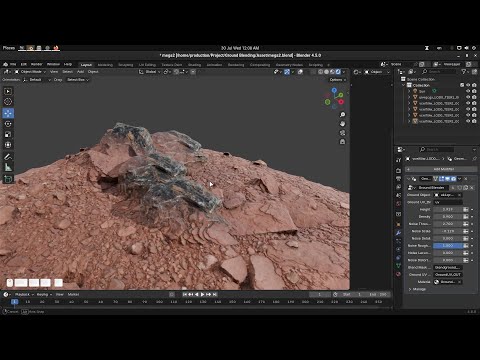This screenshot has height=360, width=480.
Task: Open the Material properties tab
Action: pos(398,274)
